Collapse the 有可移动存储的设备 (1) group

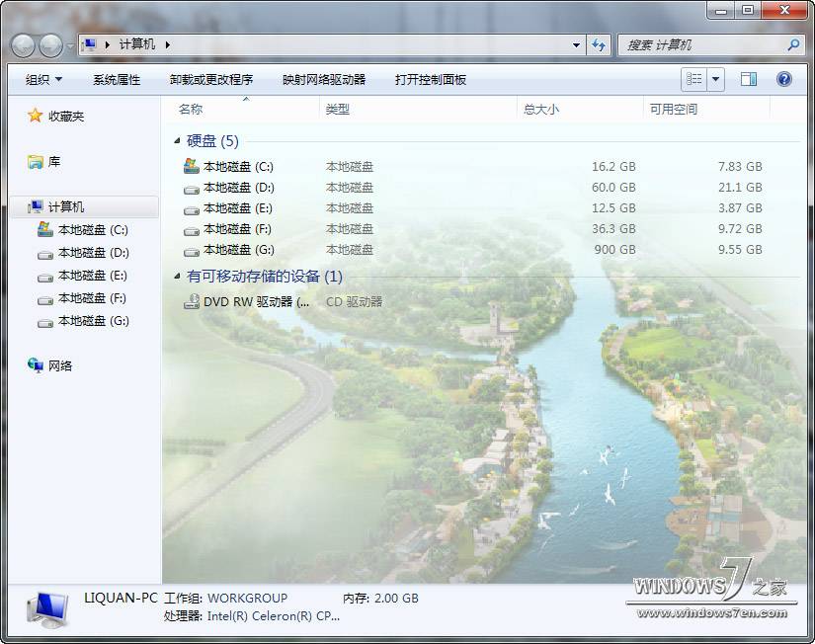175,277
